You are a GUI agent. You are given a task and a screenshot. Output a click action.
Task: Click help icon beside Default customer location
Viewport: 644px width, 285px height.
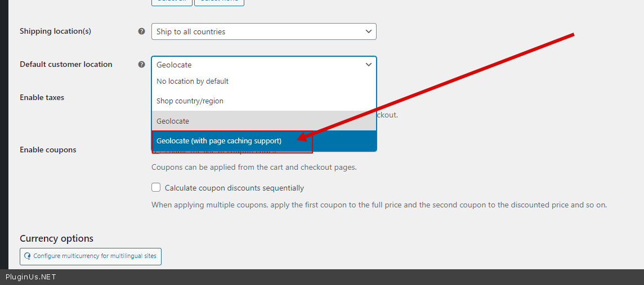[142, 65]
